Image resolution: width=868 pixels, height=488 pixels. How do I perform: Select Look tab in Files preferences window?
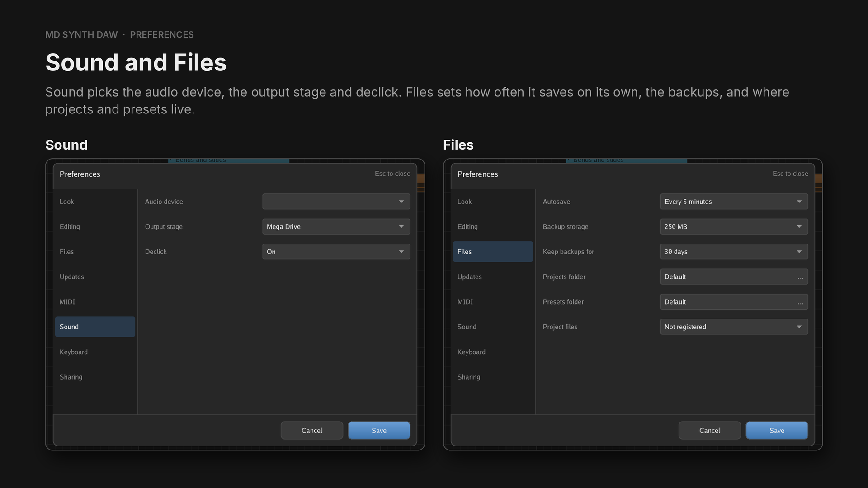(x=493, y=202)
